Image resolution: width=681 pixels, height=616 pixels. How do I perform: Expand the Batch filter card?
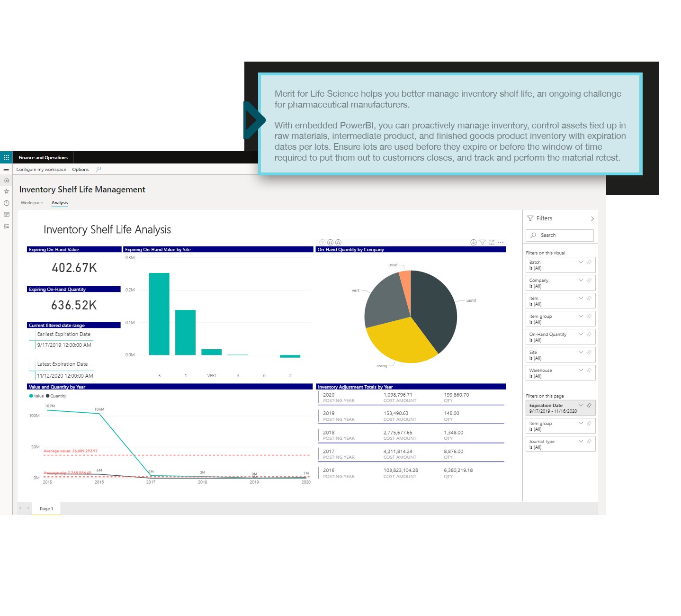(581, 262)
